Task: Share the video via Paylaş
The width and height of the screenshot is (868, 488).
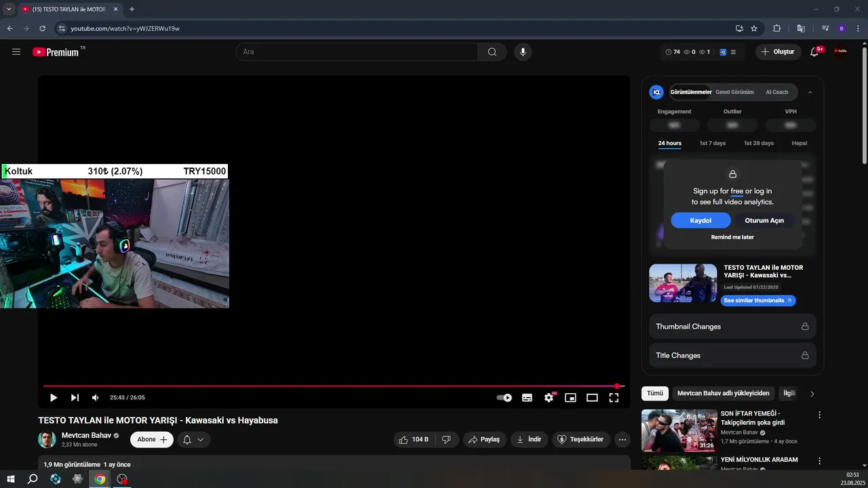Action: point(484,439)
